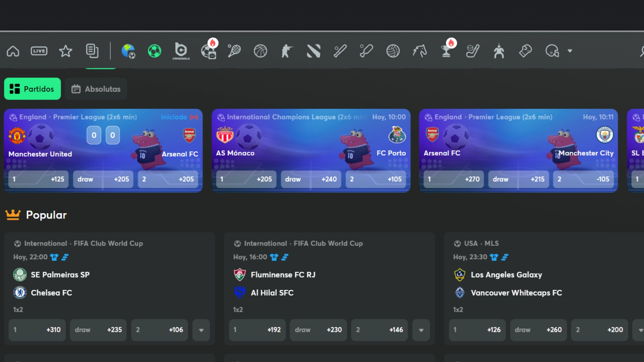Viewport: 644px width, 362px height.
Task: Select the boxing glove icon
Action: [525, 51]
